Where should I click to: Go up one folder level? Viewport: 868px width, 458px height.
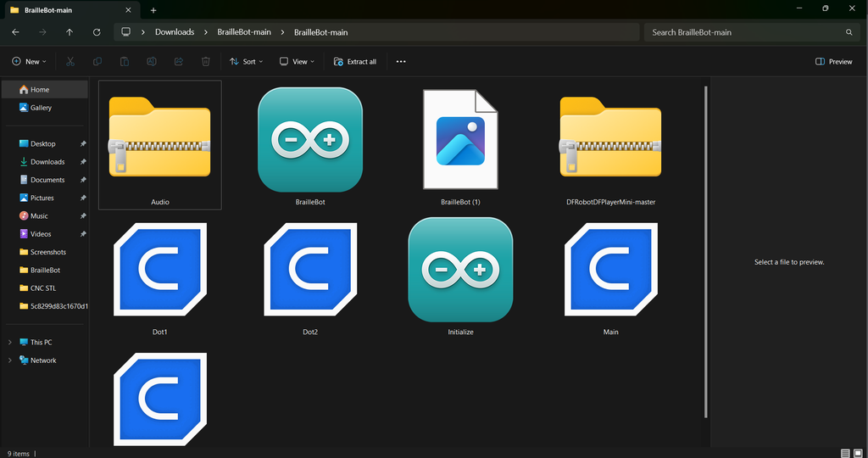[x=70, y=32]
